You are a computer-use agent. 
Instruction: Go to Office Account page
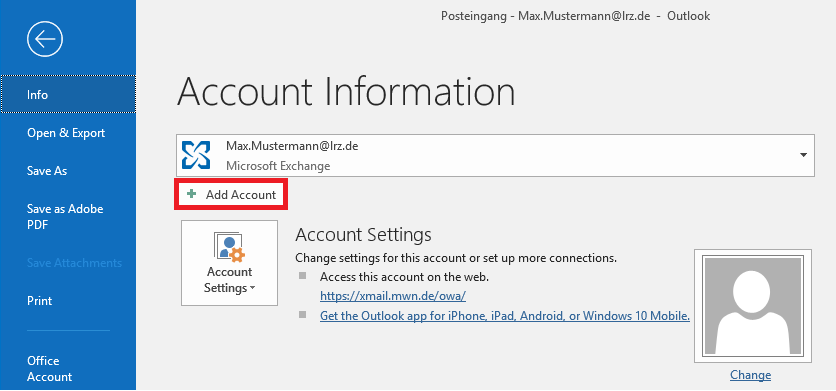click(x=50, y=369)
